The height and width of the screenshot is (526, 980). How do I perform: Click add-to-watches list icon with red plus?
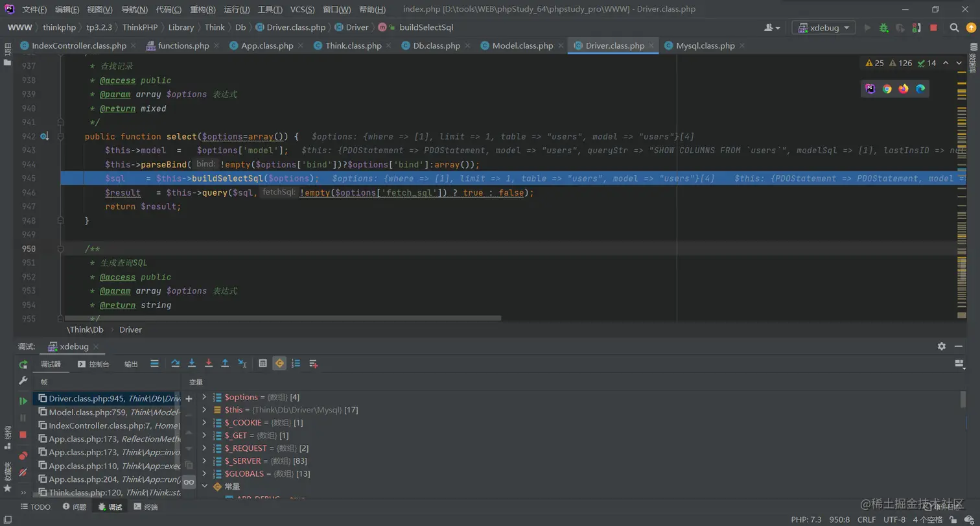click(x=313, y=363)
